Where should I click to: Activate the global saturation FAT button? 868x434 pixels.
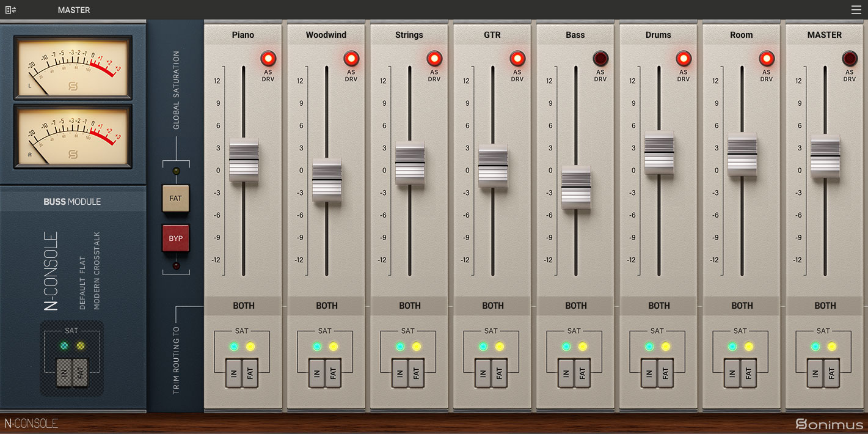point(176,198)
